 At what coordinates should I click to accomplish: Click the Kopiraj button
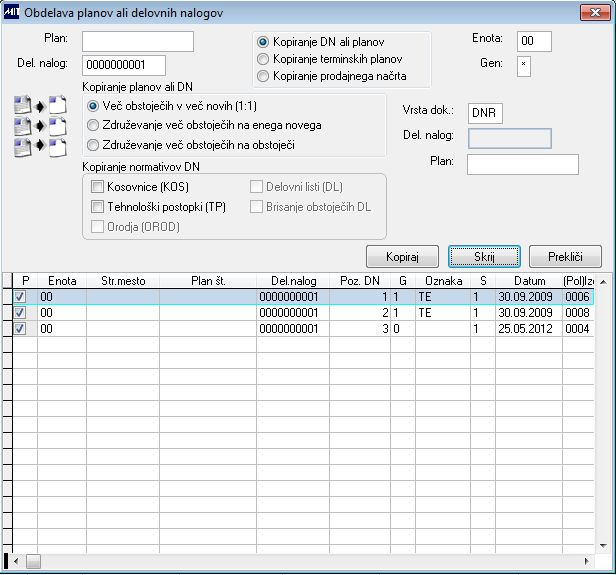point(402,256)
